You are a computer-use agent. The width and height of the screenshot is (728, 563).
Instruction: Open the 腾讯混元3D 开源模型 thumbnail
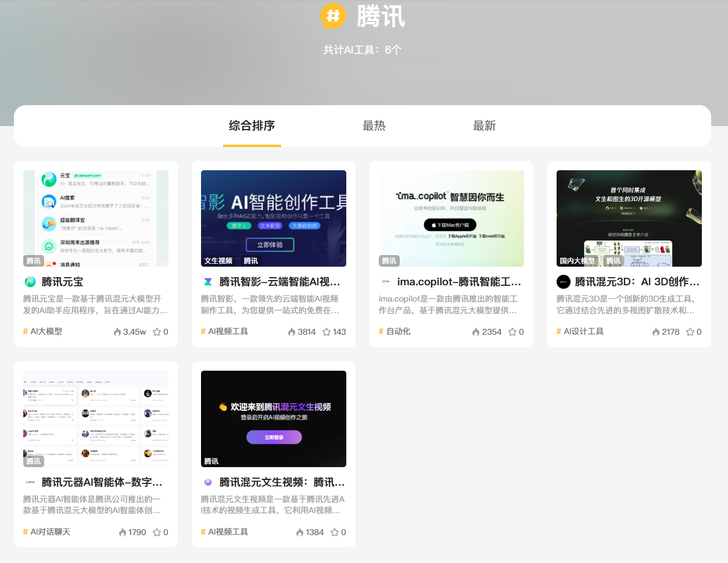coord(629,218)
